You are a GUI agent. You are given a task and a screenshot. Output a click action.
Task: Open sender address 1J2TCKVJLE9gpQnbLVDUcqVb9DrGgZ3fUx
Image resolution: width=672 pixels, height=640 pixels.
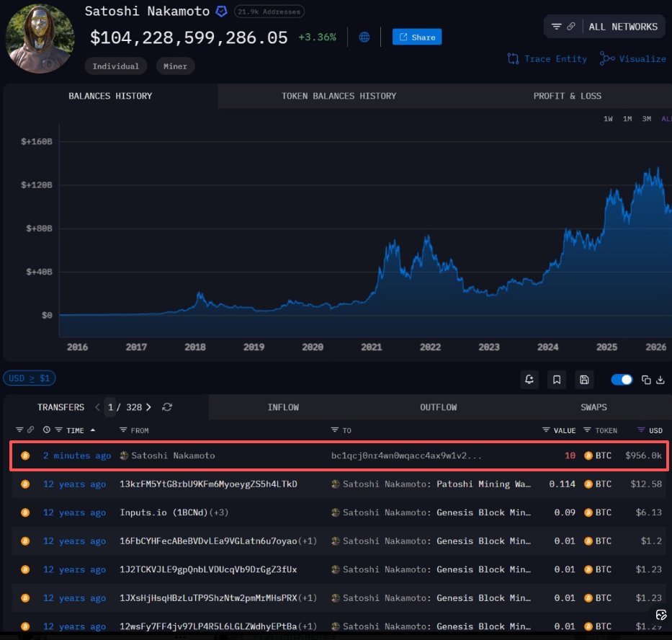[x=208, y=569]
